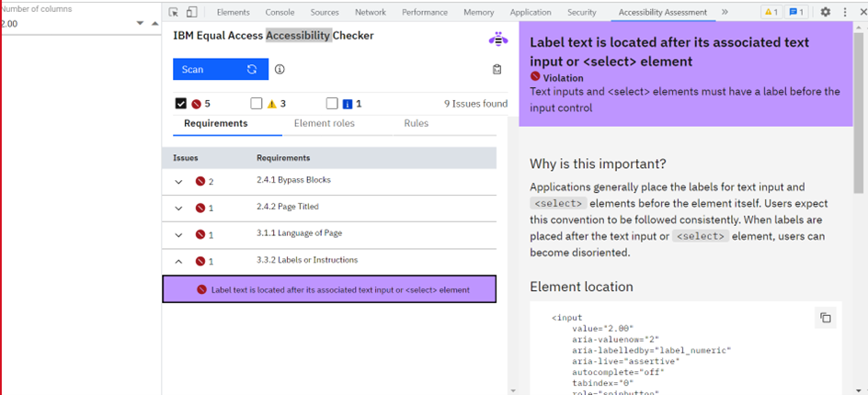Switch to the Element roles tab
Screen dimensions: 868x395
324,123
